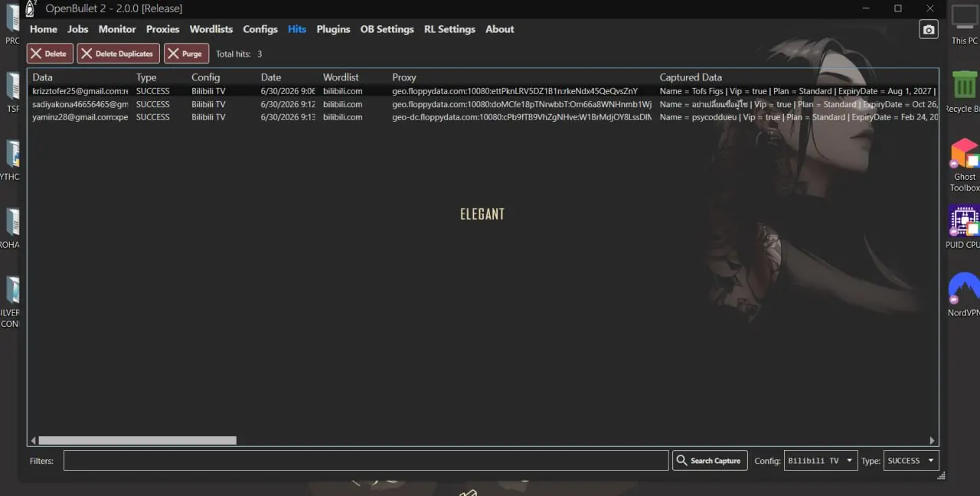Click the horizontal scrollbar thumb of hits table
The width and height of the screenshot is (980, 496).
point(137,440)
